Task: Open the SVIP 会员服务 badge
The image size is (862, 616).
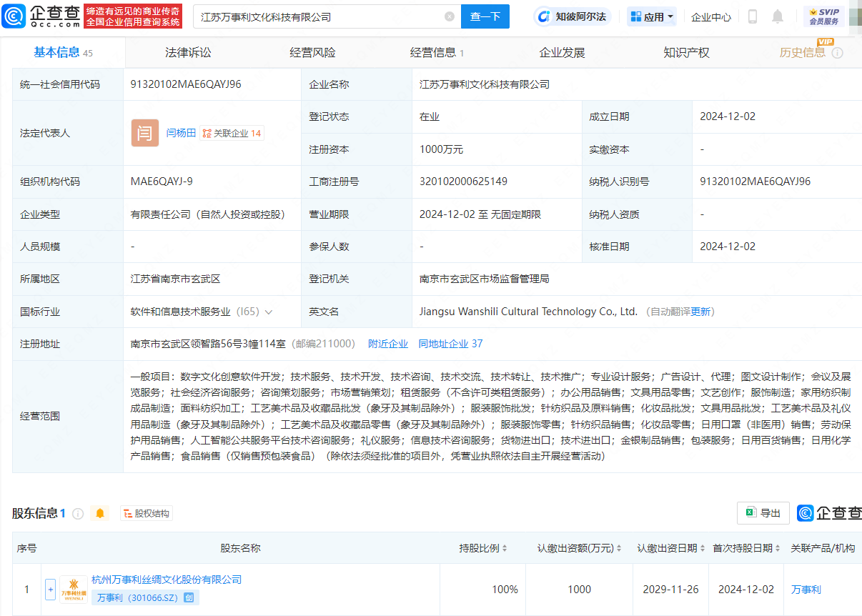Action: [x=824, y=16]
